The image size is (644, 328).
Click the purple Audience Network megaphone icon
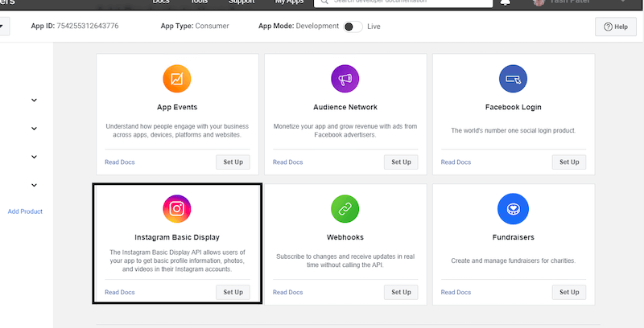(345, 79)
